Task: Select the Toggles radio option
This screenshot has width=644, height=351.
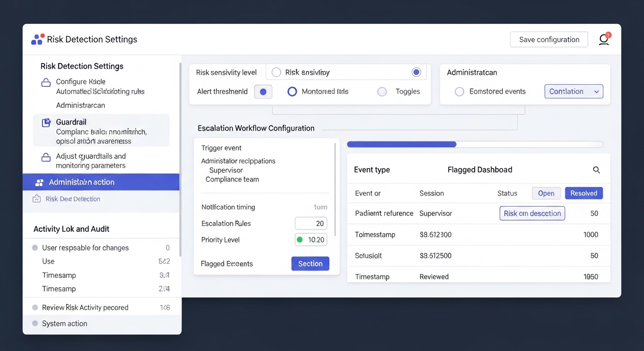Action: pyautogui.click(x=382, y=92)
